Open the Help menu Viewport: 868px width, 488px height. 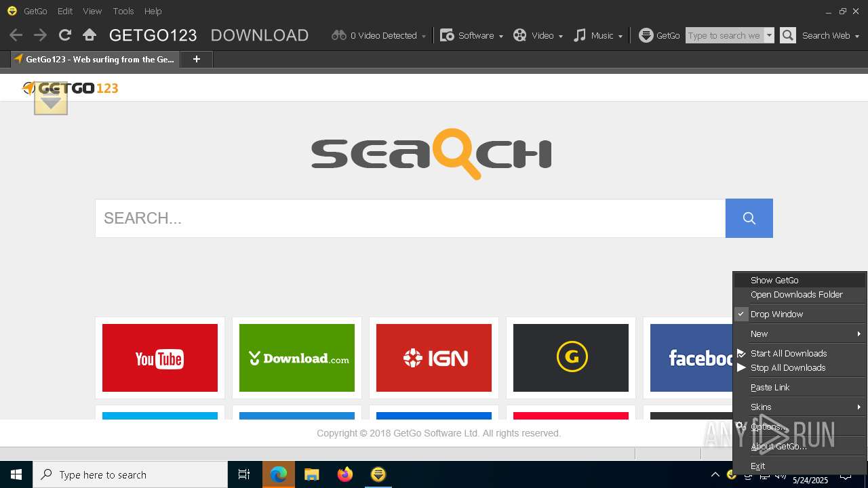coord(153,11)
